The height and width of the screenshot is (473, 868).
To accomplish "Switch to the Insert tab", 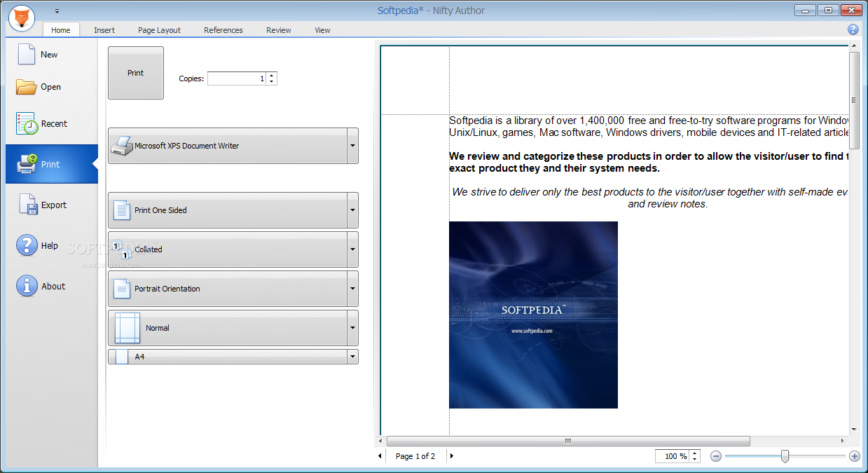I will click(104, 30).
